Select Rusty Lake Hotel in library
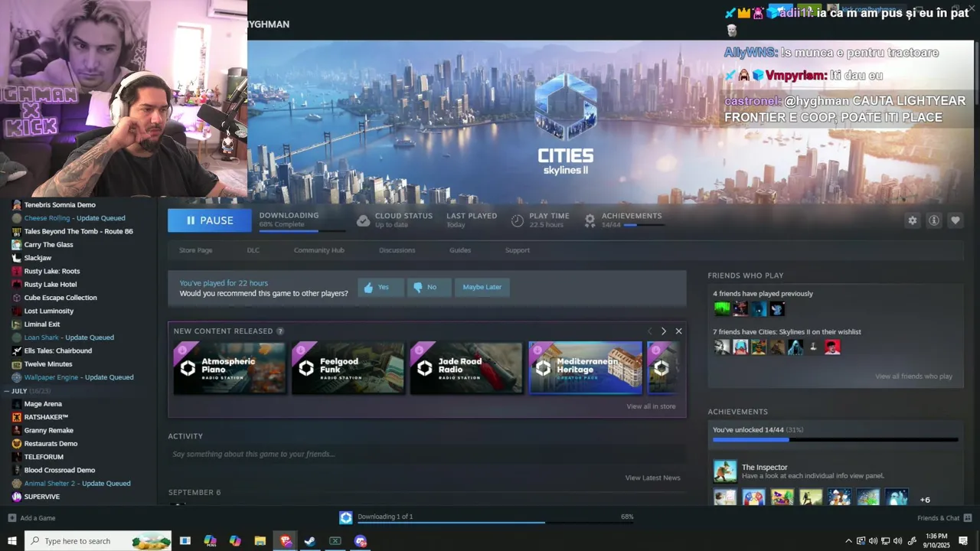Screen dimensions: 980x551 (x=51, y=285)
